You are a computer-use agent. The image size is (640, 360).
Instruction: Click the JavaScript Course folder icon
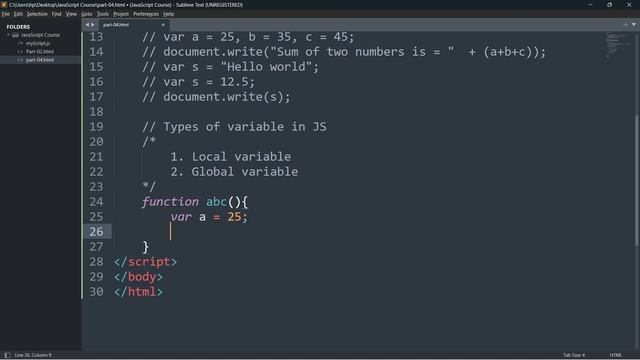[16, 35]
